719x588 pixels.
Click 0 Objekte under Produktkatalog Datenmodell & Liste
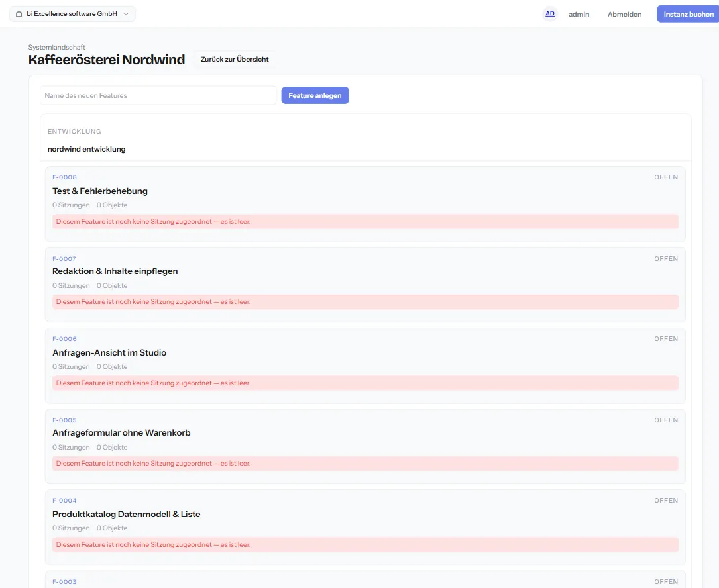coord(112,528)
